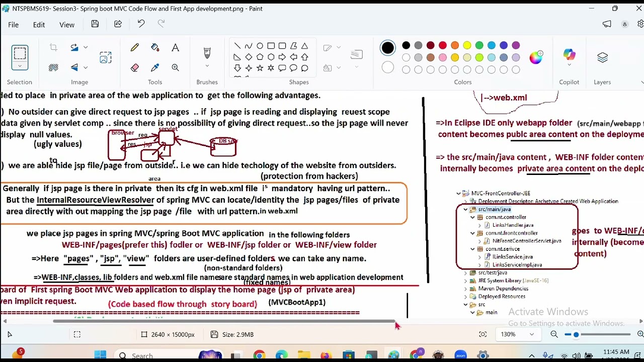Pick the Five-point star shape
The image size is (644, 362).
[x=260, y=68]
